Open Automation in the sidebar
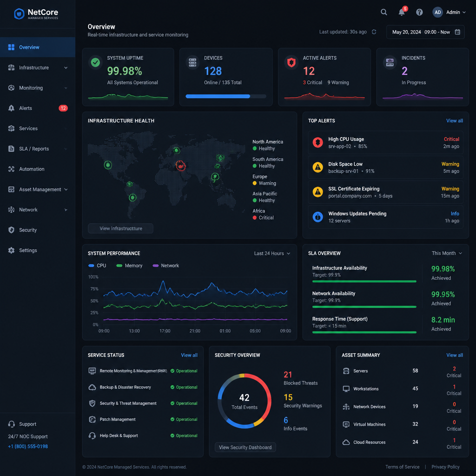The width and height of the screenshot is (476, 476). 38,169
